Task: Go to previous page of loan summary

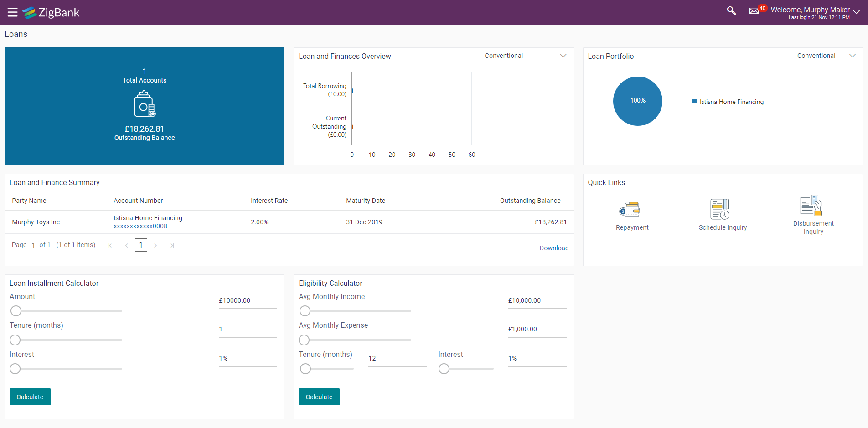Action: tap(126, 245)
